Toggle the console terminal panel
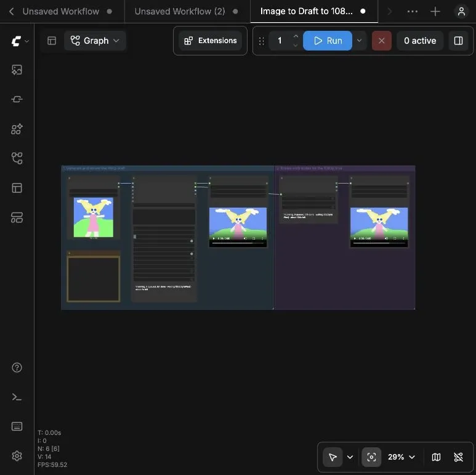The width and height of the screenshot is (476, 475). 17,397
